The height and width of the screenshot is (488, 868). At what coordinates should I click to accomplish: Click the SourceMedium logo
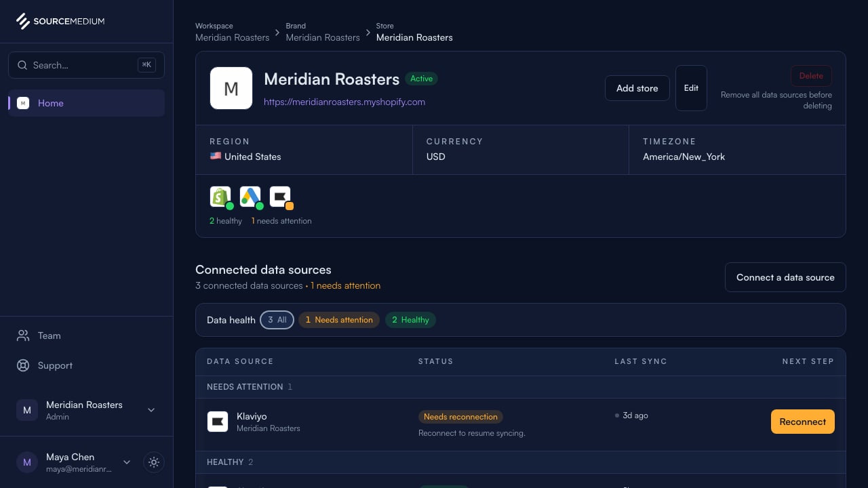pos(60,21)
